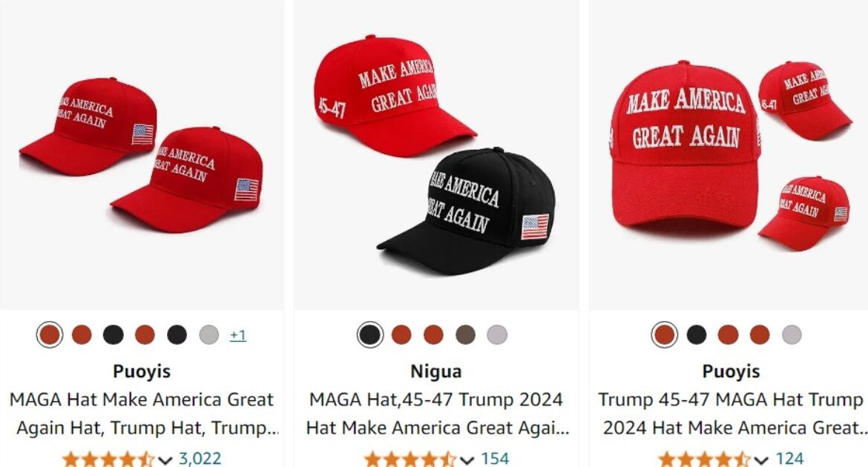Viewport: 868px width, 467px height.
Task: Click the three red hats product image
Action: click(729, 154)
